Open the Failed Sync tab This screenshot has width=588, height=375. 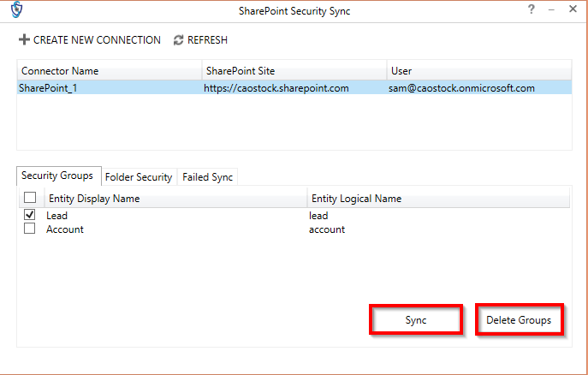(207, 177)
